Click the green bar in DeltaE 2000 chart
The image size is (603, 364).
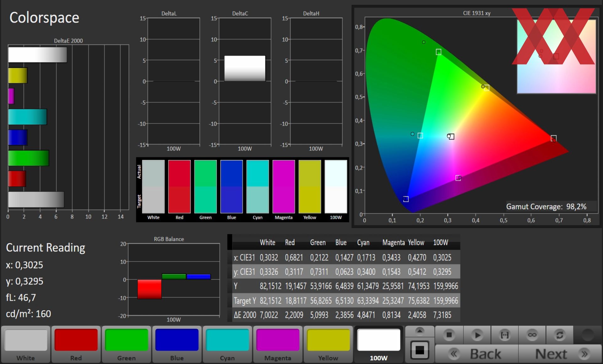coord(29,158)
